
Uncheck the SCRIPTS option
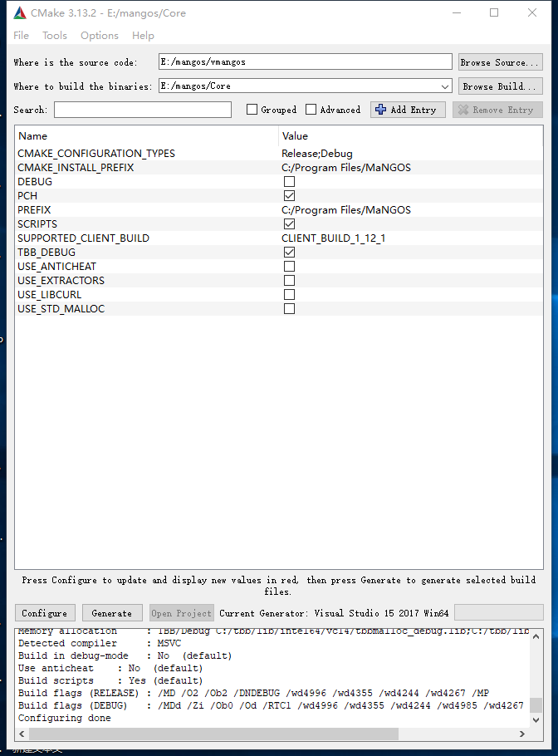pyautogui.click(x=289, y=224)
